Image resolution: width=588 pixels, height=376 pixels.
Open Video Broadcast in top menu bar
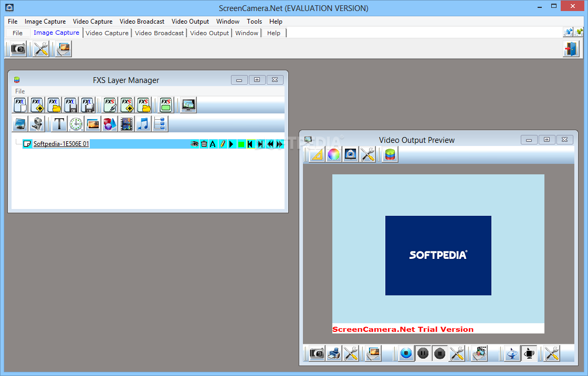point(142,22)
